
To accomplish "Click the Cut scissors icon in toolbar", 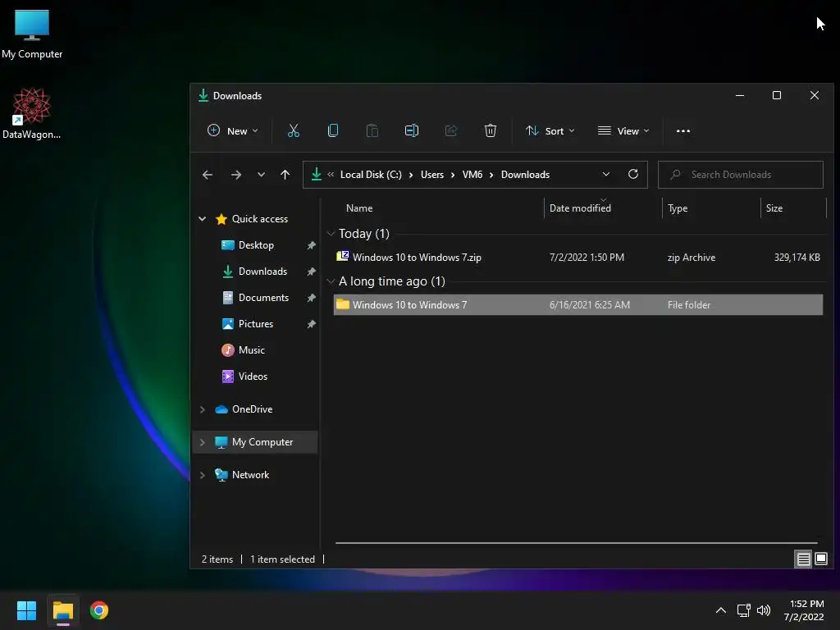I will 293,130.
